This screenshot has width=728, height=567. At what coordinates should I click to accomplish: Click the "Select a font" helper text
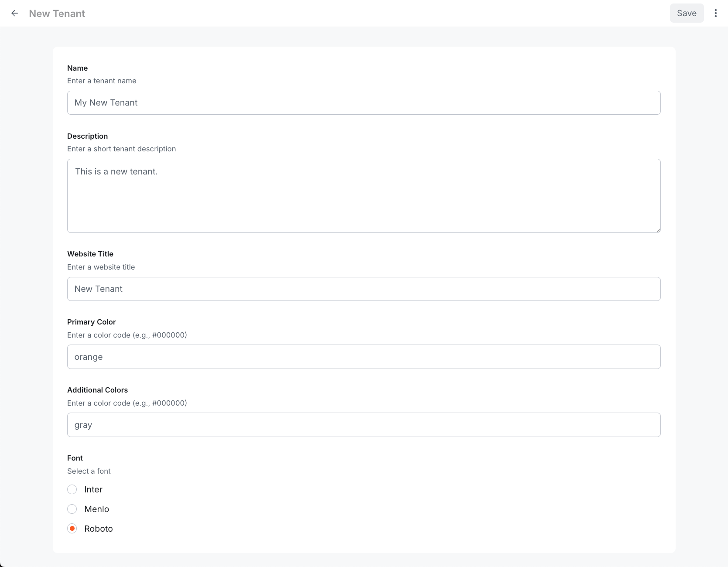click(89, 471)
